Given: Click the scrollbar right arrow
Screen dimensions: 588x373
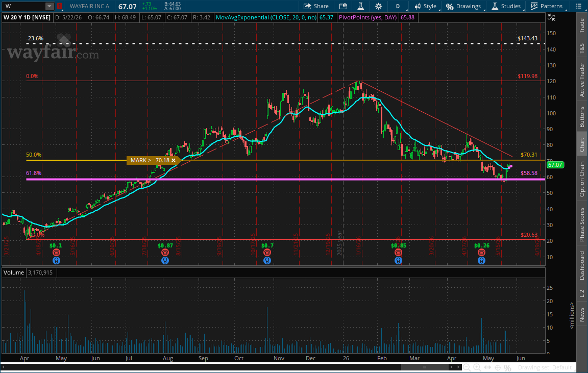Looking at the screenshot, I should coord(458,367).
